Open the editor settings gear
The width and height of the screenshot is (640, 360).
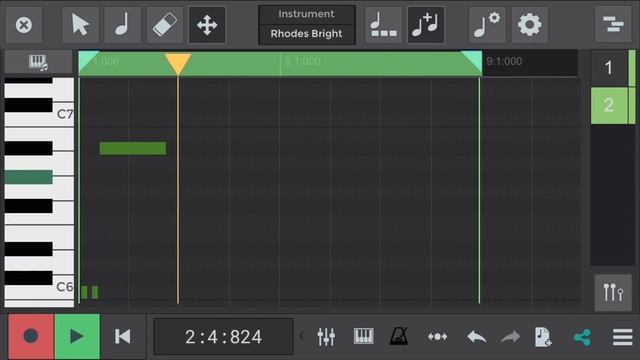pyautogui.click(x=529, y=25)
